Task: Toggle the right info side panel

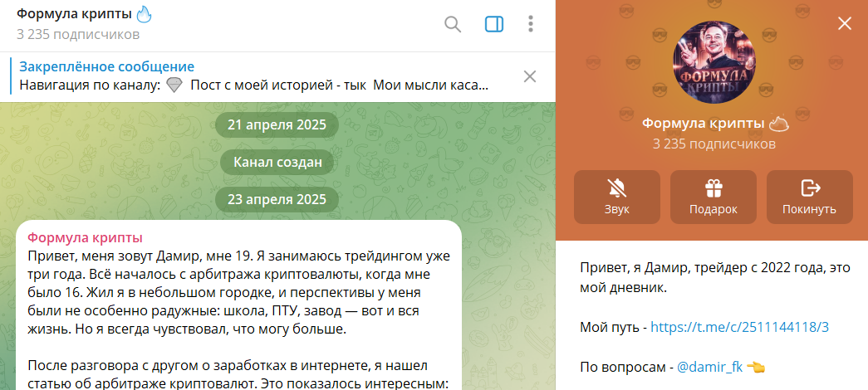Action: click(x=493, y=24)
